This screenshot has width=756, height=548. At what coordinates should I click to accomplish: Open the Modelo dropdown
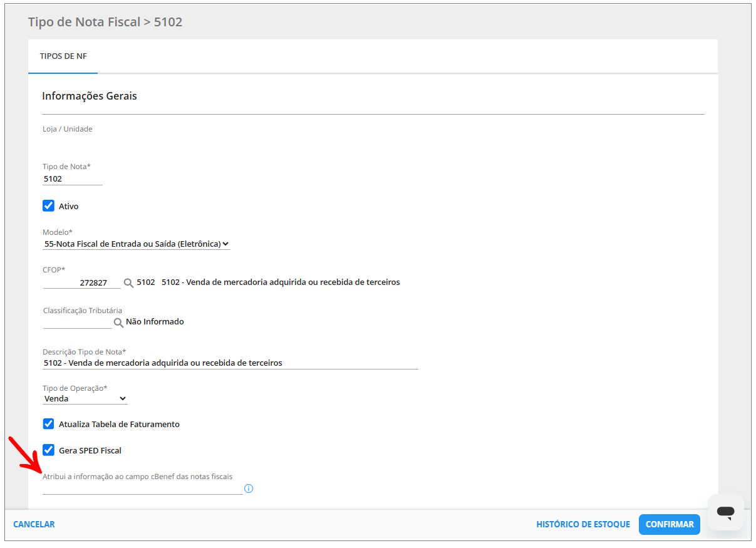click(x=137, y=244)
